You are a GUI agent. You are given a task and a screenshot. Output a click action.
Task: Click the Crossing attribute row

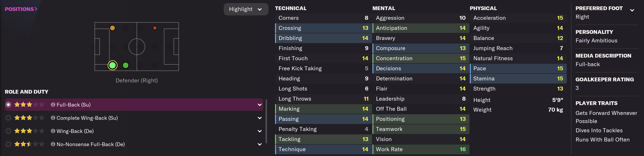(323, 28)
